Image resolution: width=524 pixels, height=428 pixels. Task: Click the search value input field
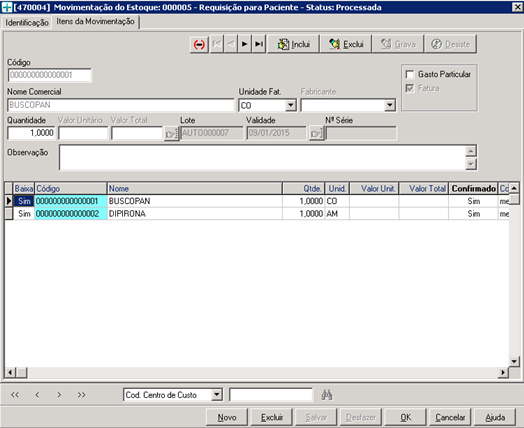pos(271,395)
